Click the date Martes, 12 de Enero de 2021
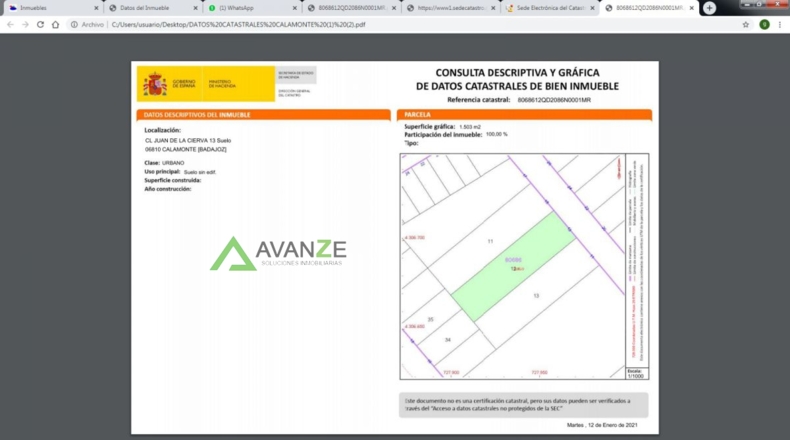The image size is (790, 440). point(602,425)
